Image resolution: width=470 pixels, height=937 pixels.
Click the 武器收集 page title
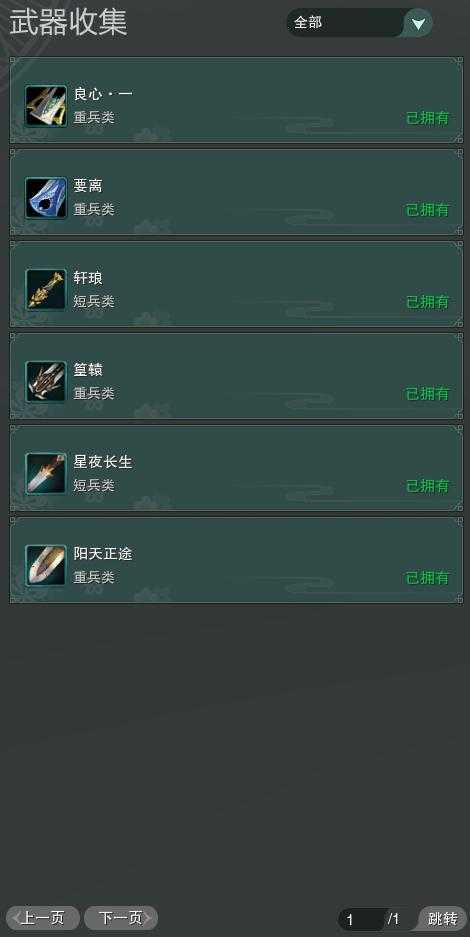pos(68,23)
